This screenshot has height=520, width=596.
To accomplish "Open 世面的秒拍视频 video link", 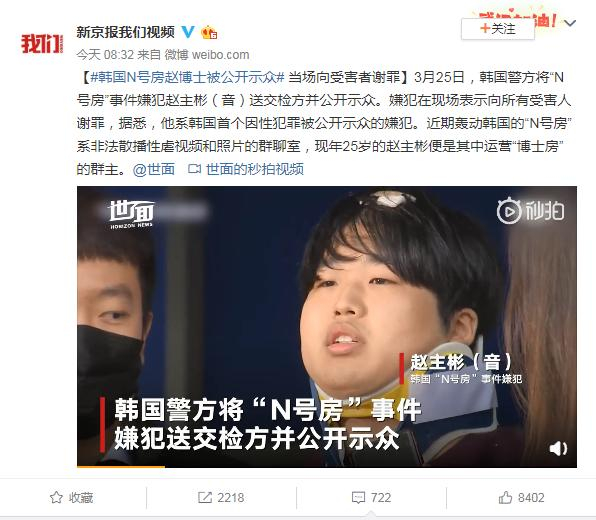I will coord(246,169).
